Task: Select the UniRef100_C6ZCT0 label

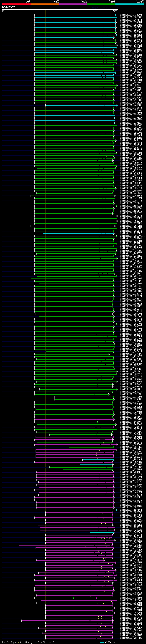Action: pyautogui.click(x=131, y=309)
